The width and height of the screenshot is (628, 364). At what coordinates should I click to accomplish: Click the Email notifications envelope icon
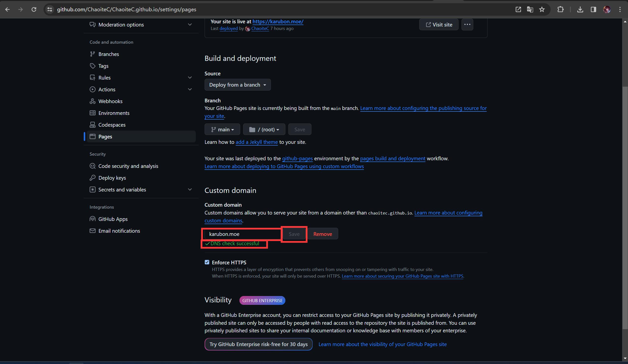[92, 231]
